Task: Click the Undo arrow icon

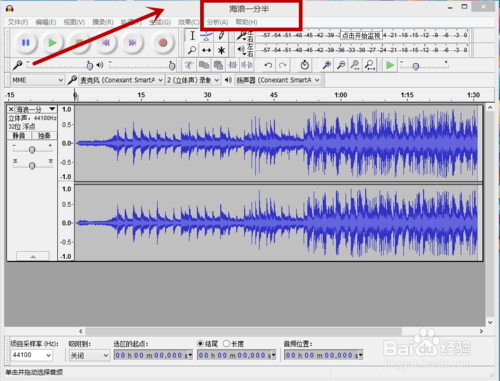Action: coord(268,65)
